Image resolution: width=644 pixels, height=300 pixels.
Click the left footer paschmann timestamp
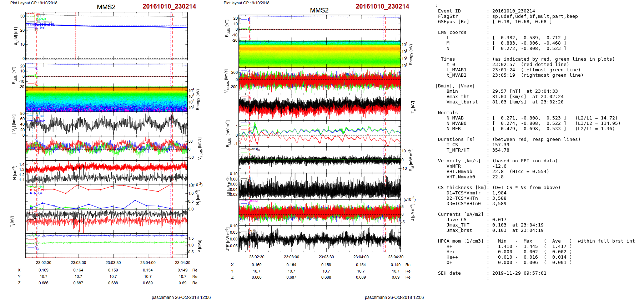(181, 298)
